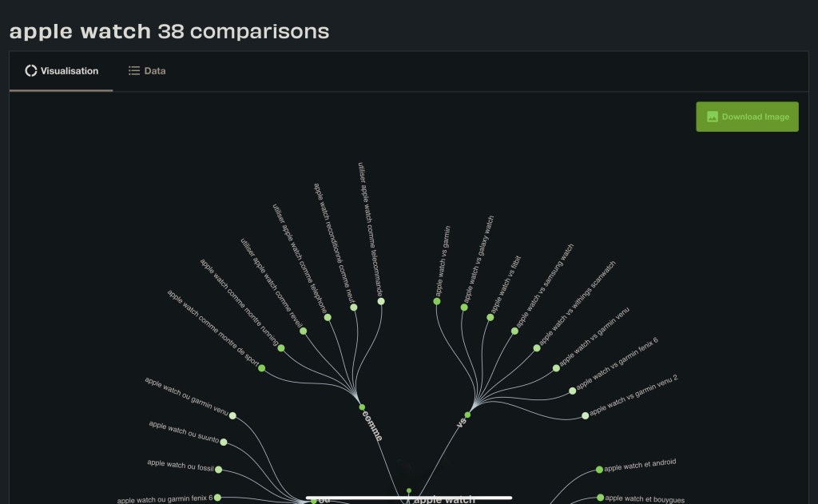Expand the 'vs' branch node
The width and height of the screenshot is (818, 504).
point(467,415)
